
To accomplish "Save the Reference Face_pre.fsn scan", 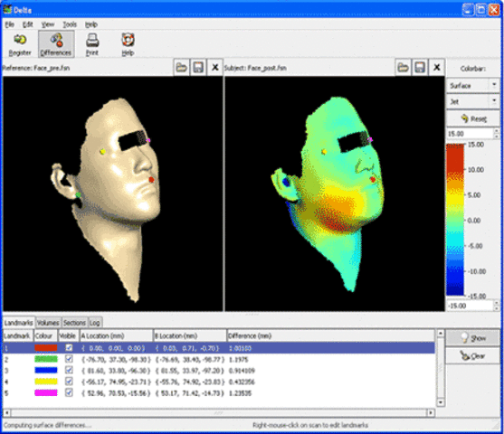I will 198,68.
